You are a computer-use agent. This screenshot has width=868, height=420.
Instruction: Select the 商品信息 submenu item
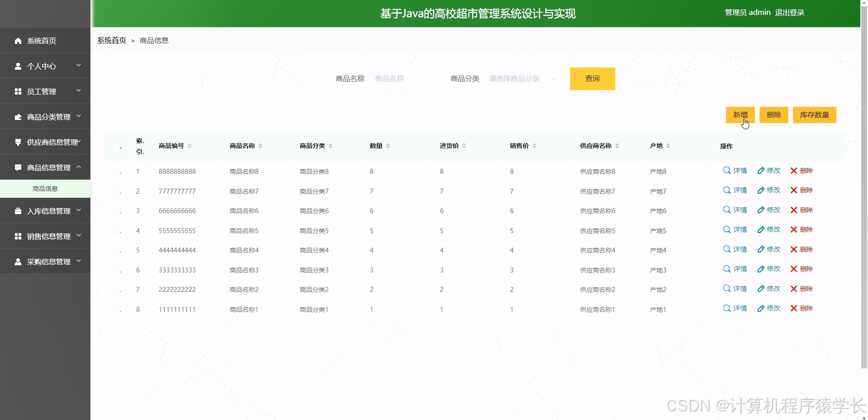coord(45,188)
